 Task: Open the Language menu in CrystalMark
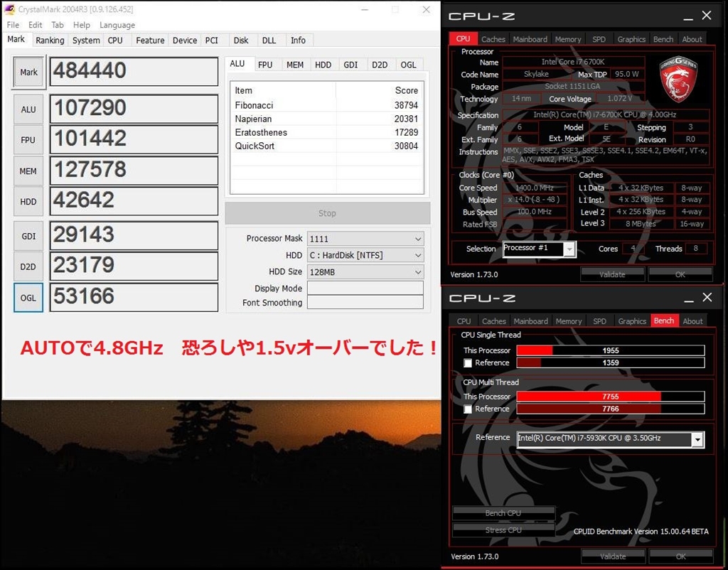pos(117,25)
